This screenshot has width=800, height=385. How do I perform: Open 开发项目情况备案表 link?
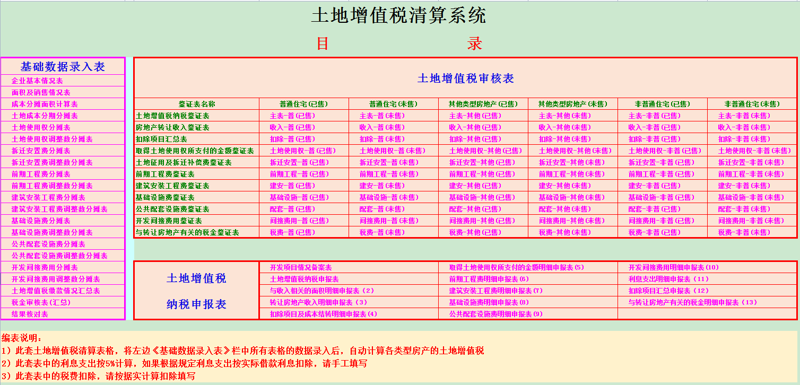pyautogui.click(x=301, y=267)
